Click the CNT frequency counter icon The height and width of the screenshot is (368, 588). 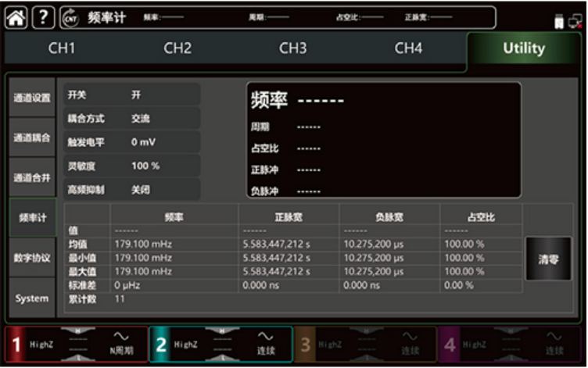tap(70, 18)
